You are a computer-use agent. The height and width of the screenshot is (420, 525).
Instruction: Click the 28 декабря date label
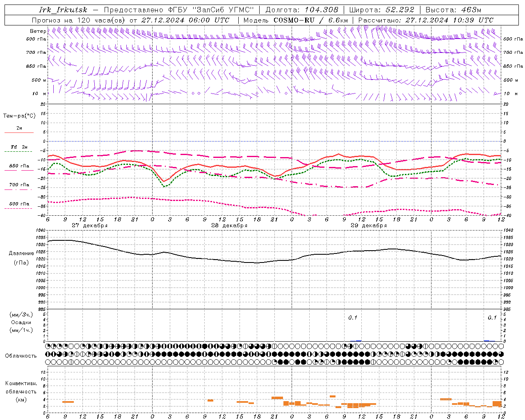tap(229, 226)
